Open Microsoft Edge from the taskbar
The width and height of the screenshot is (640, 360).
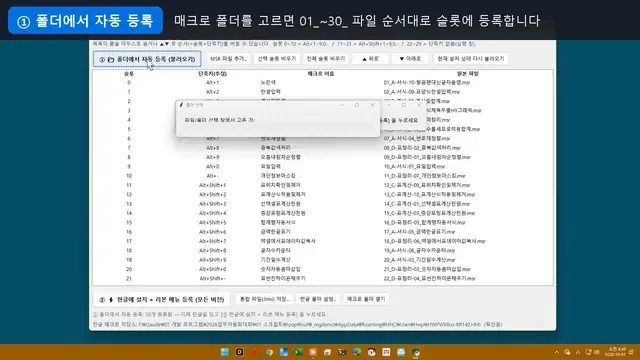coord(357,352)
